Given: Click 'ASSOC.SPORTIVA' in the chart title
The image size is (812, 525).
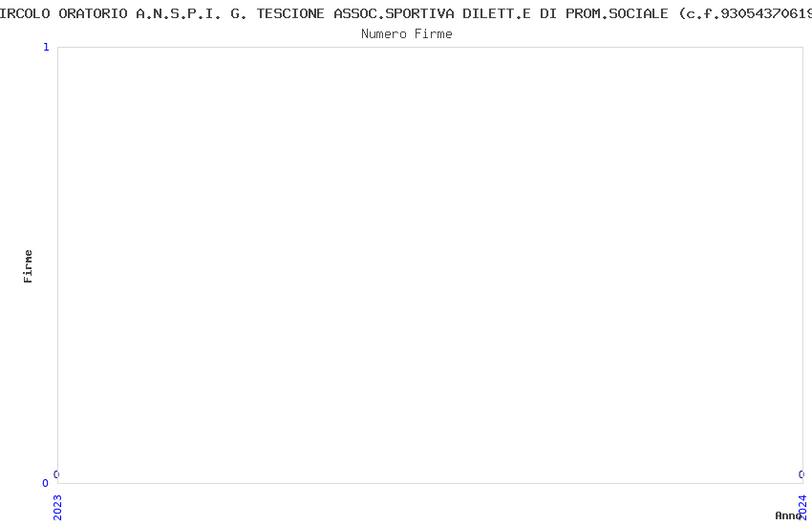Looking at the screenshot, I should [x=394, y=14].
